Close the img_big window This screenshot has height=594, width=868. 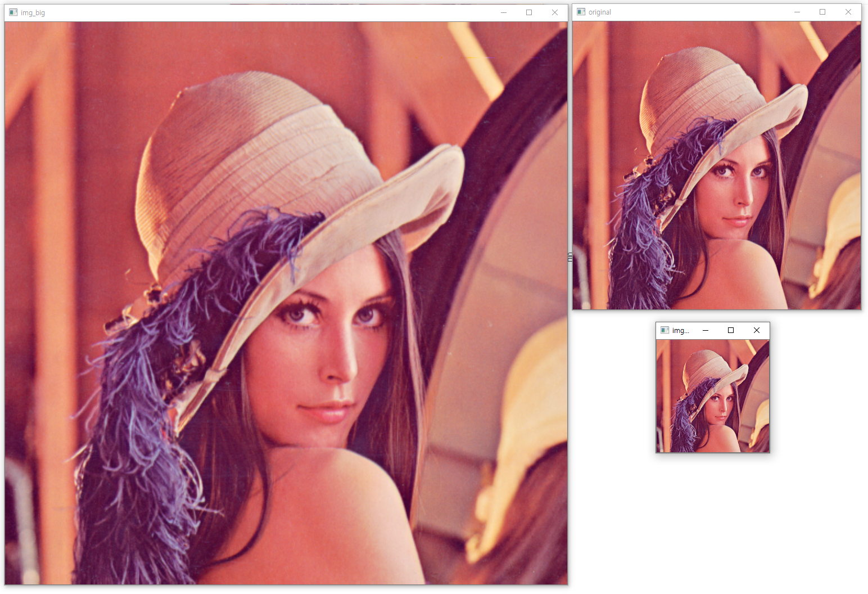pyautogui.click(x=555, y=12)
